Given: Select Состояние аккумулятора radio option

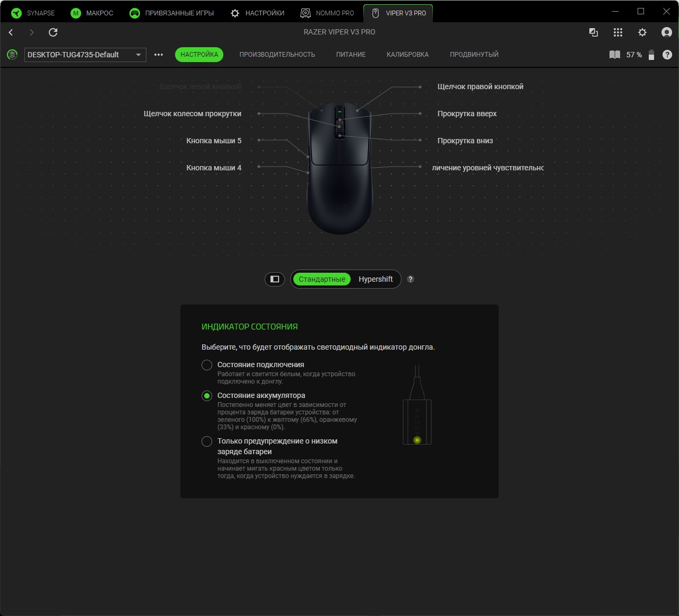Looking at the screenshot, I should click(207, 396).
